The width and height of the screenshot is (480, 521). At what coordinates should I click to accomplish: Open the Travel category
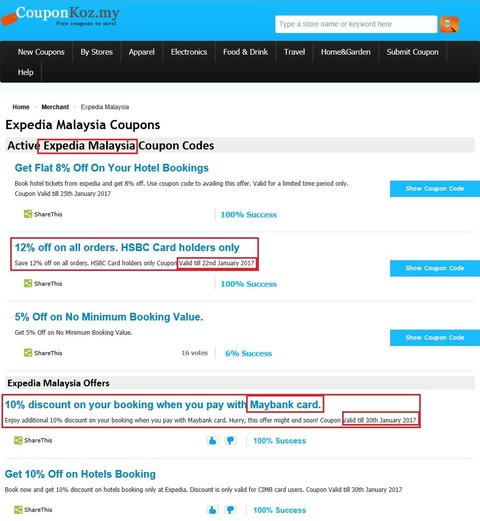point(294,52)
